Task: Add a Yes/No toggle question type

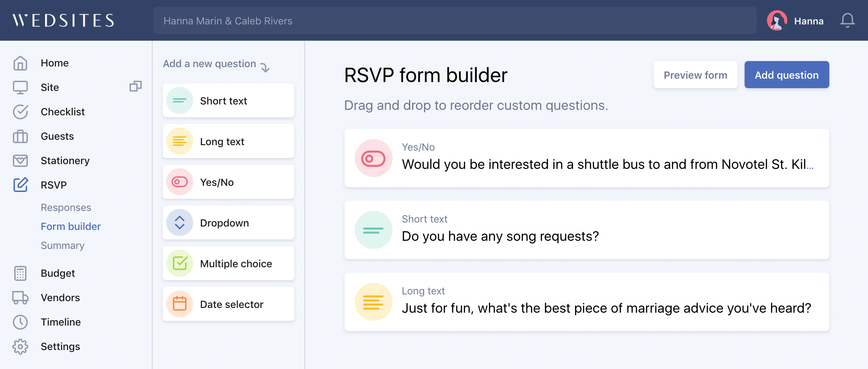Action: (x=229, y=182)
